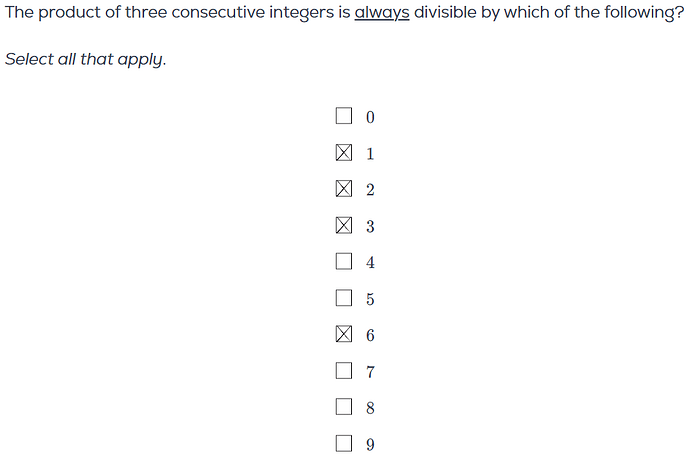Viewport: 690px width, 462px height.
Task: Deselect the checkbox for option 3
Action: tap(344, 226)
